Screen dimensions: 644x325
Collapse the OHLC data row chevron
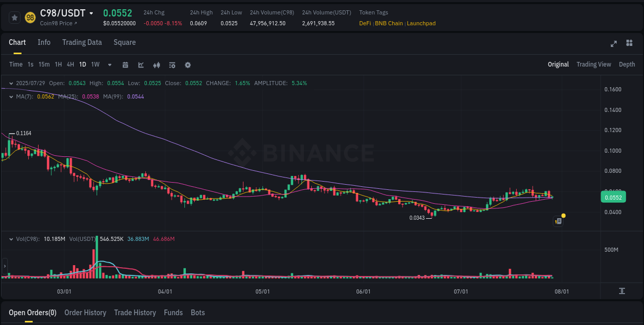pos(11,83)
